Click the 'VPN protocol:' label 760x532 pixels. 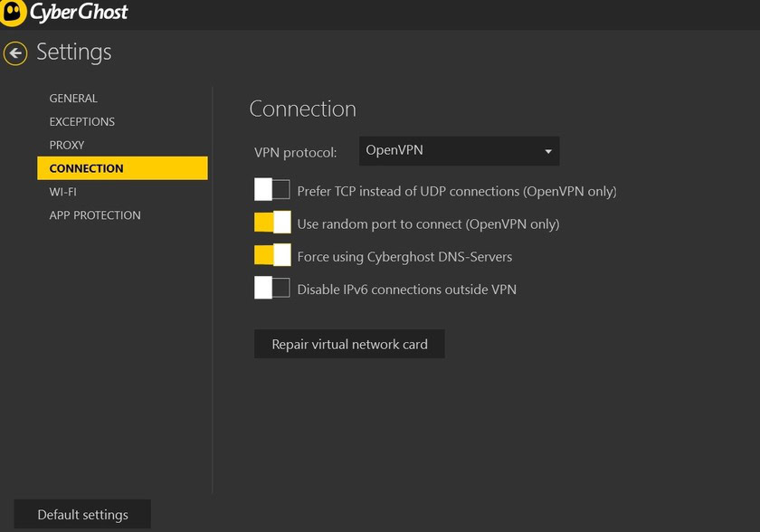coord(296,152)
